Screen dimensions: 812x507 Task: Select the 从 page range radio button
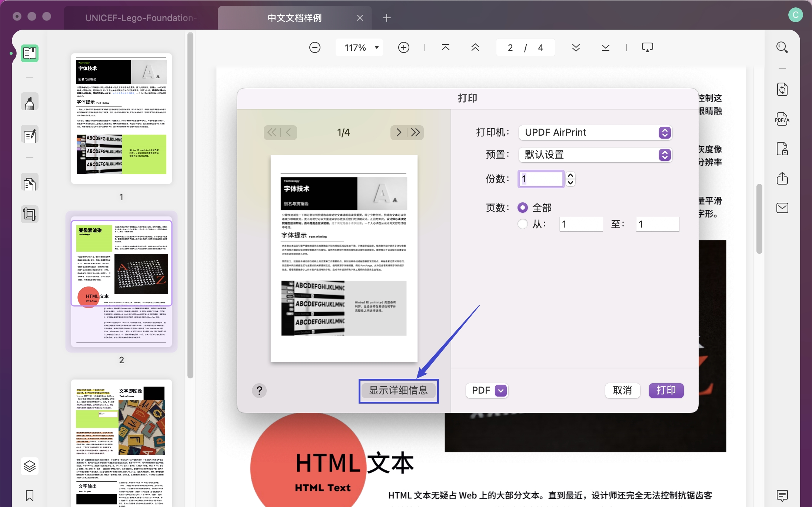click(x=522, y=224)
